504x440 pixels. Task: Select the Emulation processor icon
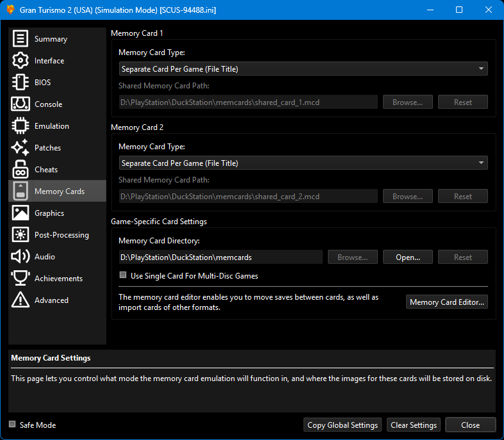coord(20,126)
